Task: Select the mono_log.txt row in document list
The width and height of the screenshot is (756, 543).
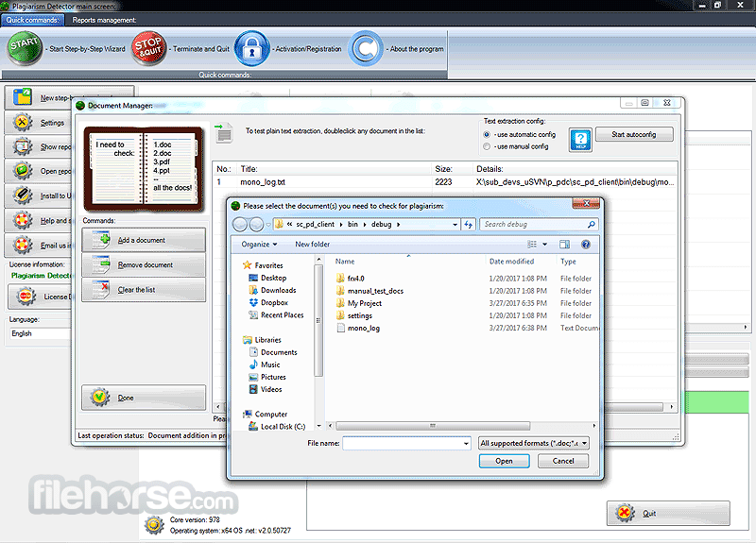Action: [x=445, y=182]
